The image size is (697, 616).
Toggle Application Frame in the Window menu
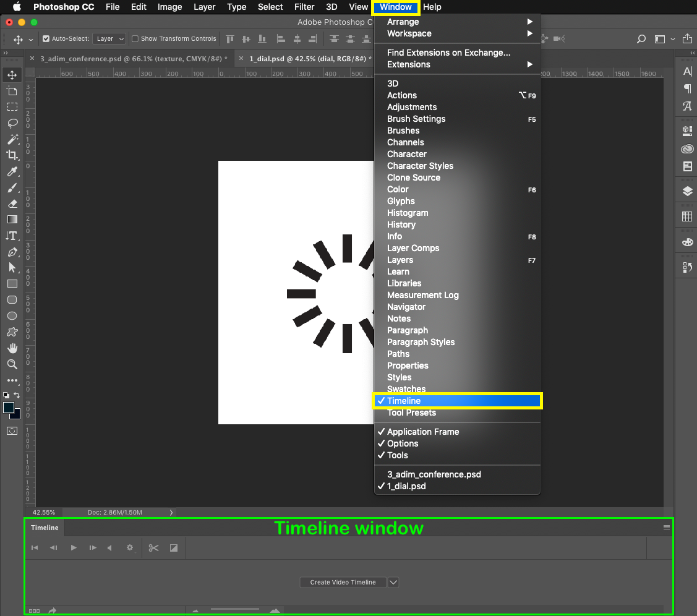coord(458,432)
